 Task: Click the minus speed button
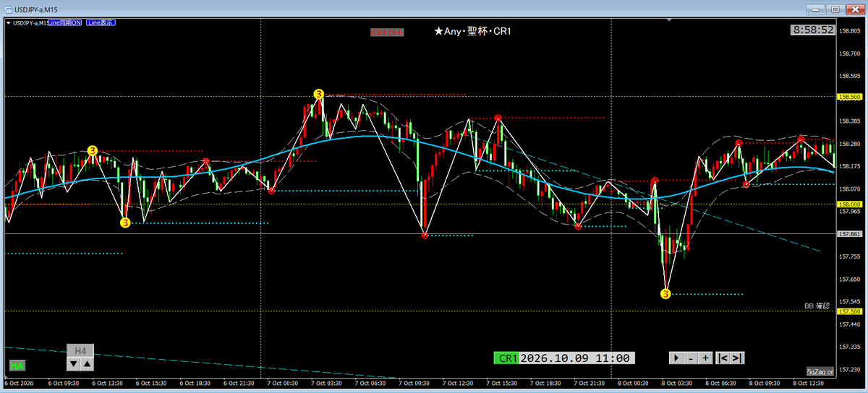691,358
